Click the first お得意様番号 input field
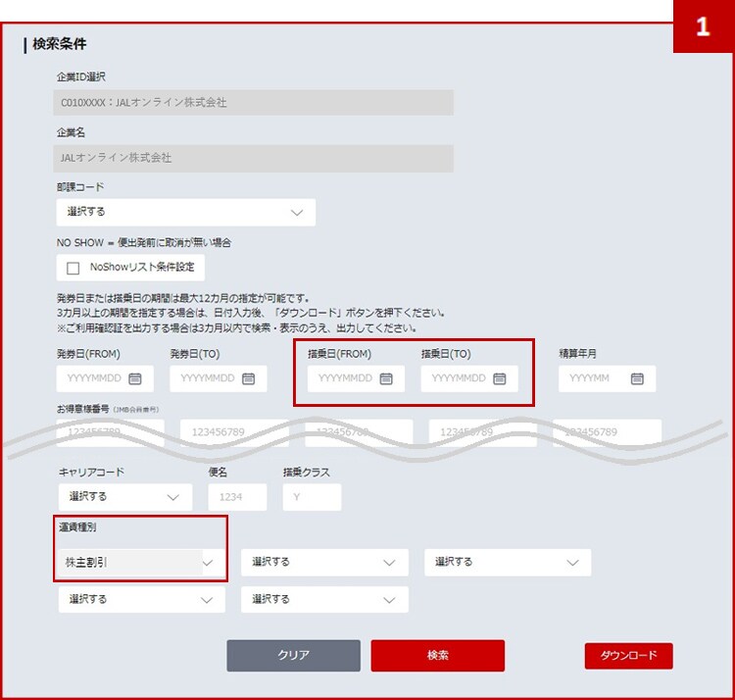The height and width of the screenshot is (700, 735). pos(113,431)
